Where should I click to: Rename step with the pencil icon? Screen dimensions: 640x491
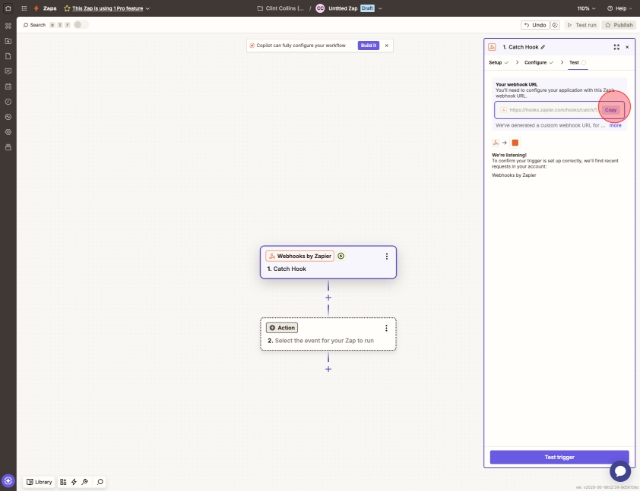point(543,47)
